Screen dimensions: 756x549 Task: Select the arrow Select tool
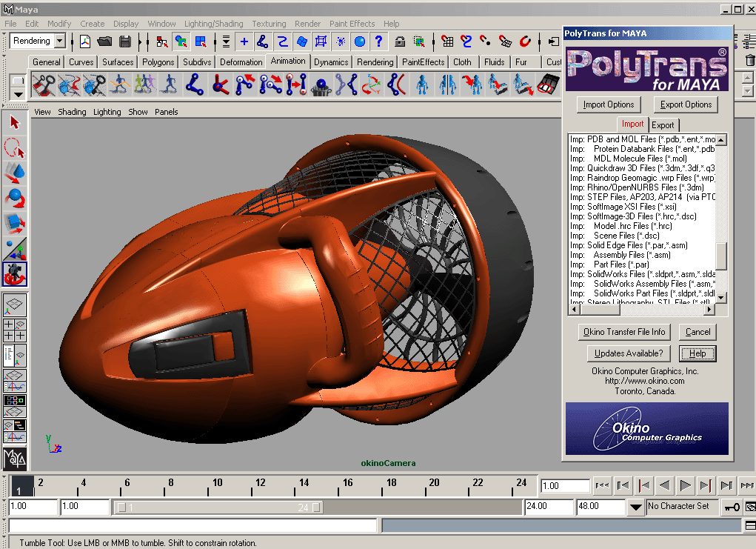click(15, 122)
